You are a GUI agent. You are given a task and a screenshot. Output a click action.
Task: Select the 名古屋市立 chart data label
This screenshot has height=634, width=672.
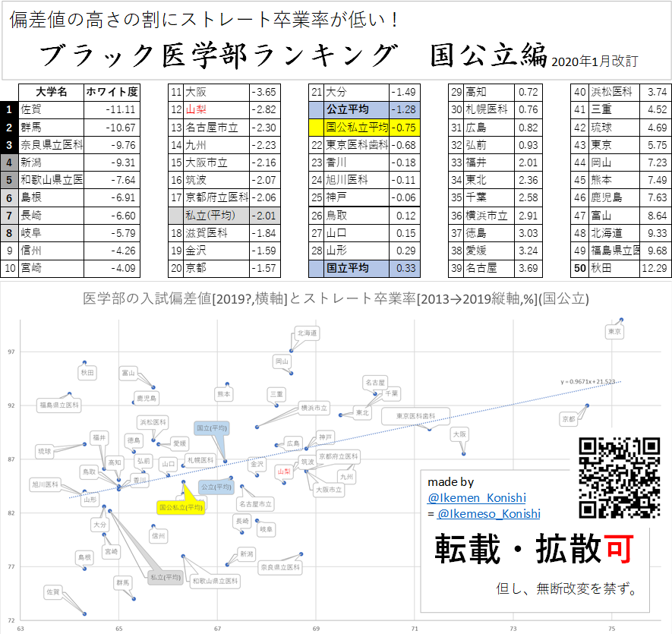[255, 504]
